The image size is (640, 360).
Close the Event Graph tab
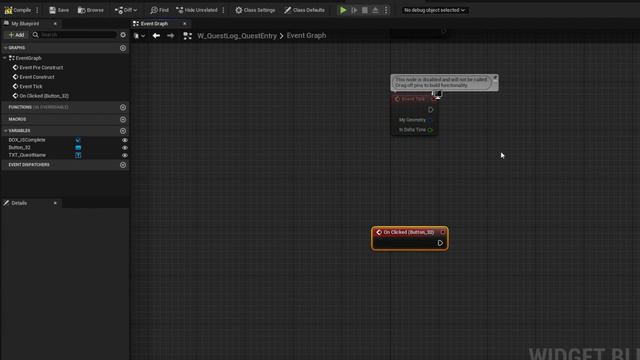[x=184, y=24]
